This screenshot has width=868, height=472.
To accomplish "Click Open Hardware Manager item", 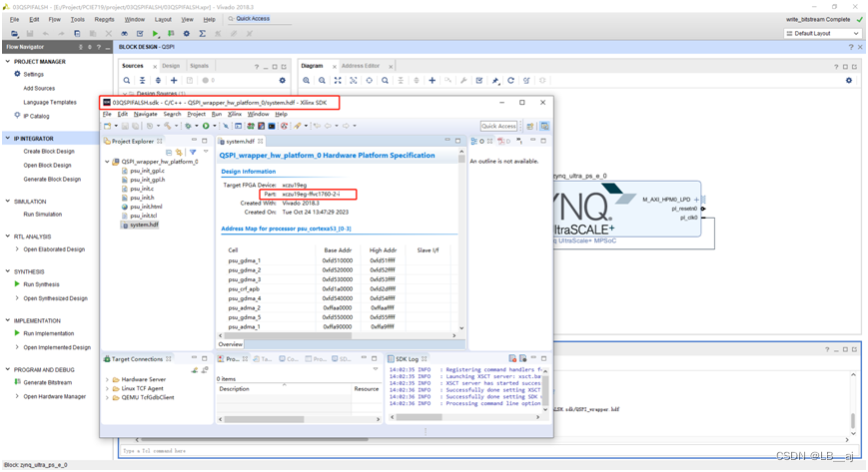I will point(55,397).
